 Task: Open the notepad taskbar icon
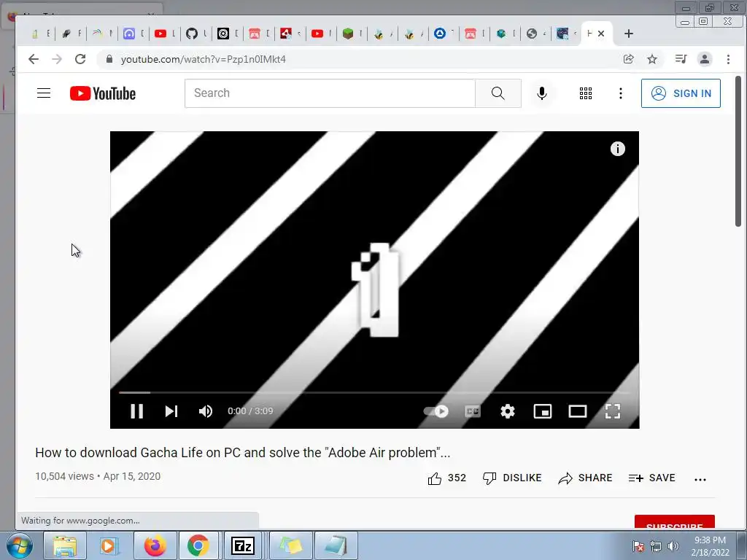(x=336, y=545)
